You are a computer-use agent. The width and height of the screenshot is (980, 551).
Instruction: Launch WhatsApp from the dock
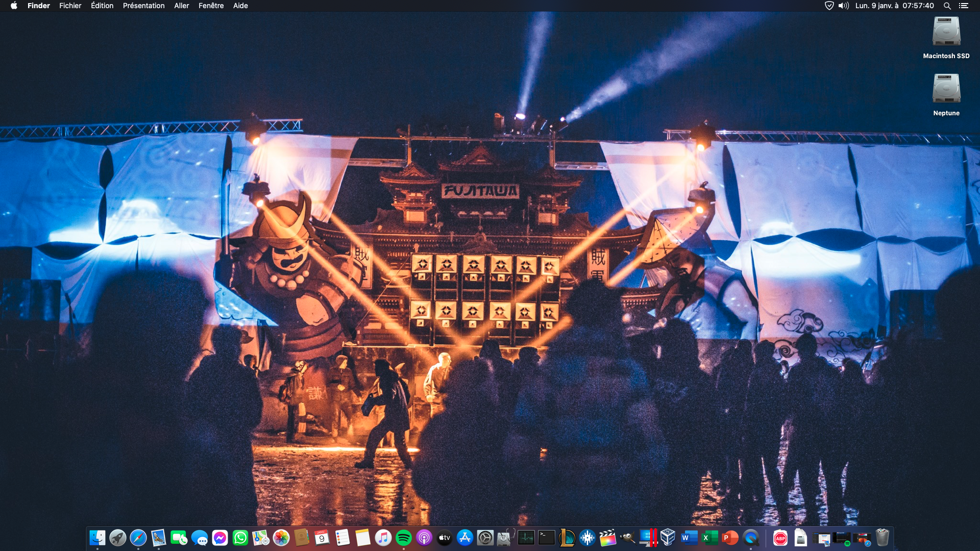pyautogui.click(x=240, y=538)
